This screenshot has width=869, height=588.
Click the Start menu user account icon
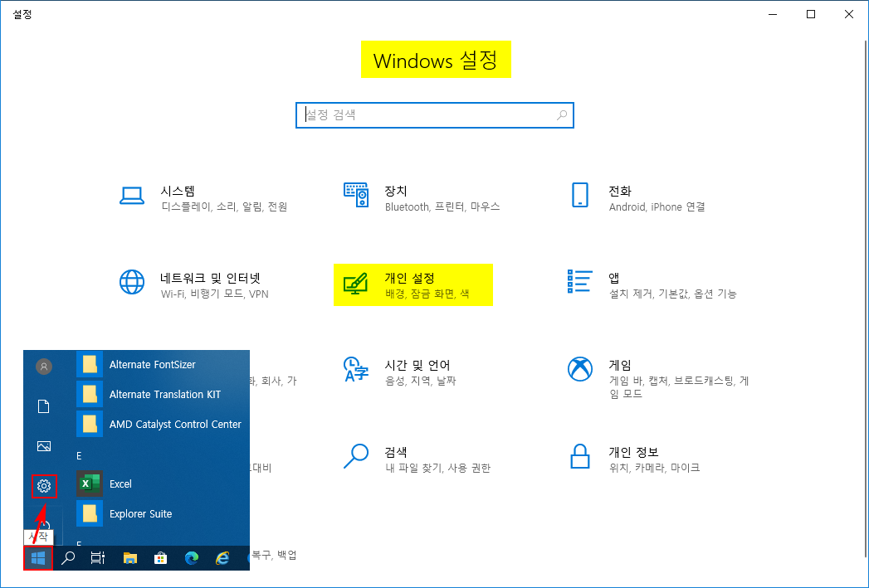tap(44, 367)
